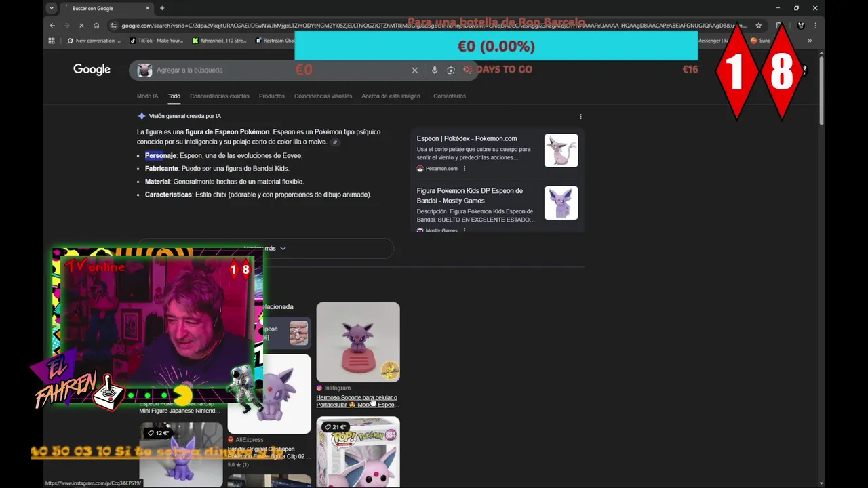Click the address bar URL
Image resolution: width=868 pixels, height=488 pixels.
click(434, 26)
